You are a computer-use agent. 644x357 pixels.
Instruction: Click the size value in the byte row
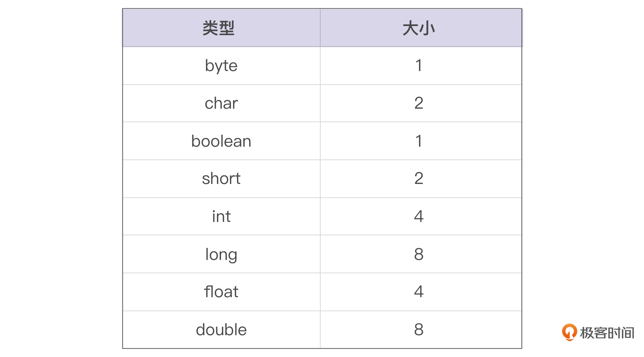pyautogui.click(x=419, y=66)
